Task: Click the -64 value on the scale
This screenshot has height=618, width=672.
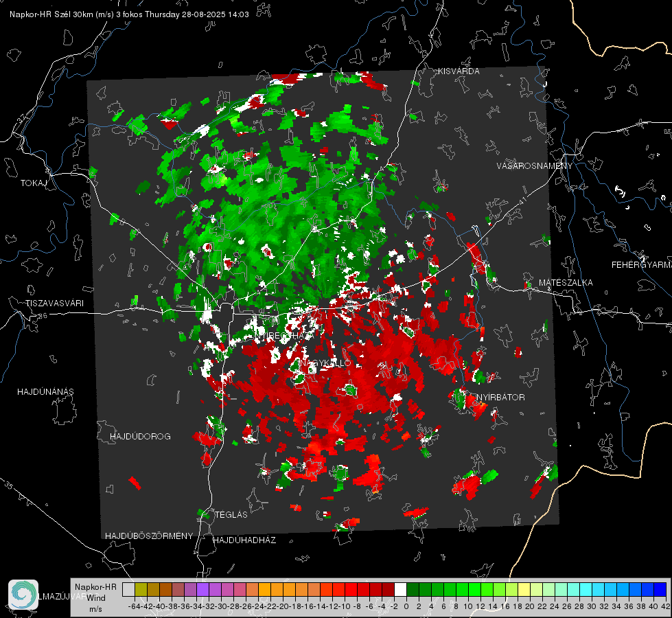Action: point(135,606)
